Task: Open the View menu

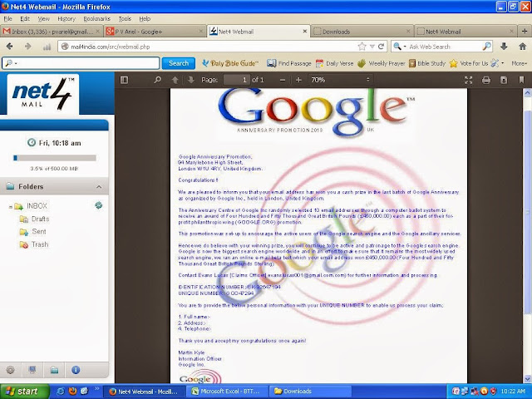Action: tap(43, 19)
